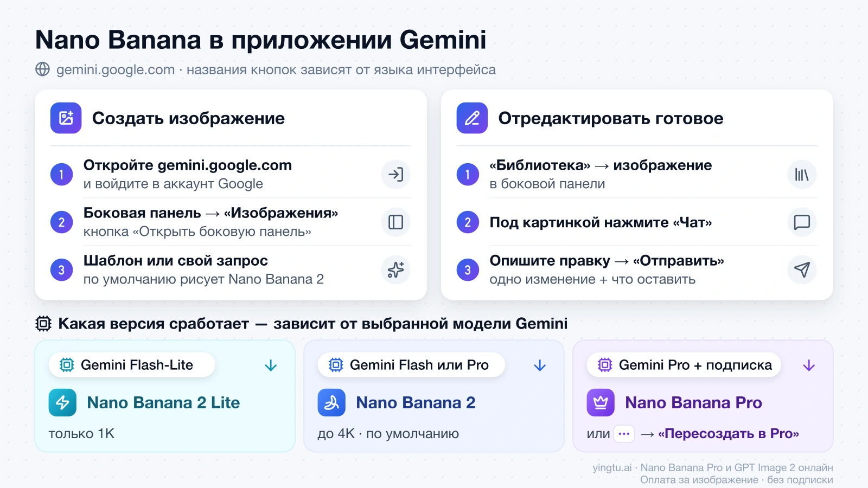Click the до 4K · по умолчанию text

388,434
